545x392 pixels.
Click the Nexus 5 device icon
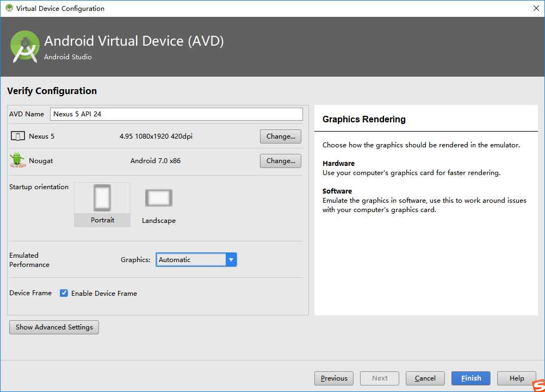[x=18, y=136]
